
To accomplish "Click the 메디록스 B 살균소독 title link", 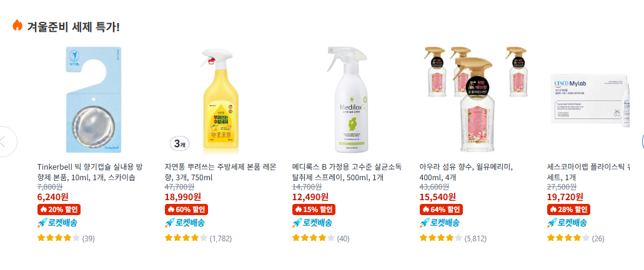I will click(x=347, y=173).
